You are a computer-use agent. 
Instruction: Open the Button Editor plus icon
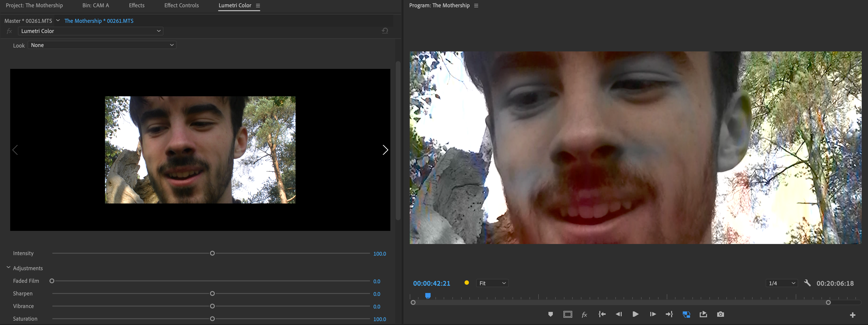click(x=852, y=315)
